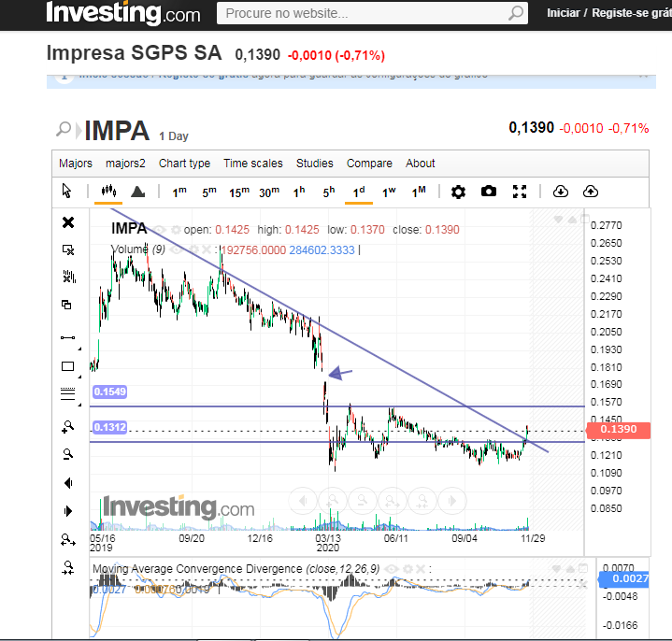Click the stretch horizontally magnifier icon
Image resolution: width=672 pixels, height=641 pixels.
click(x=68, y=540)
